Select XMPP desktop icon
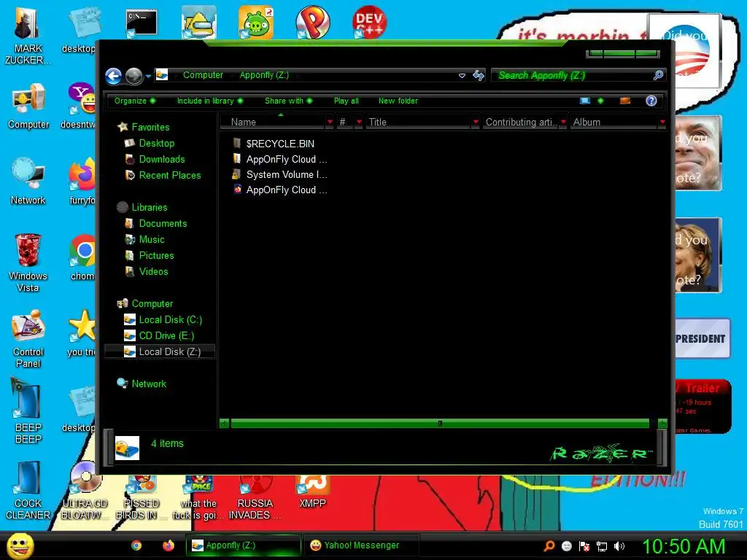 312,493
